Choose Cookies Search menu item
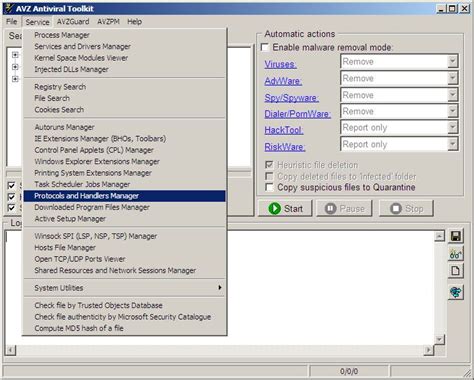Screen dimensions: 474x380 pyautogui.click(x=125, y=110)
